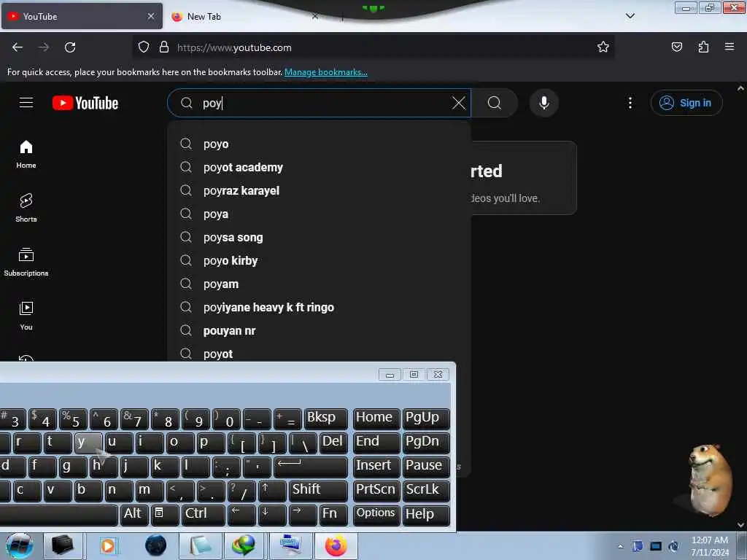The width and height of the screenshot is (747, 560).
Task: Open on-screen keyboard Options
Action: point(376,515)
